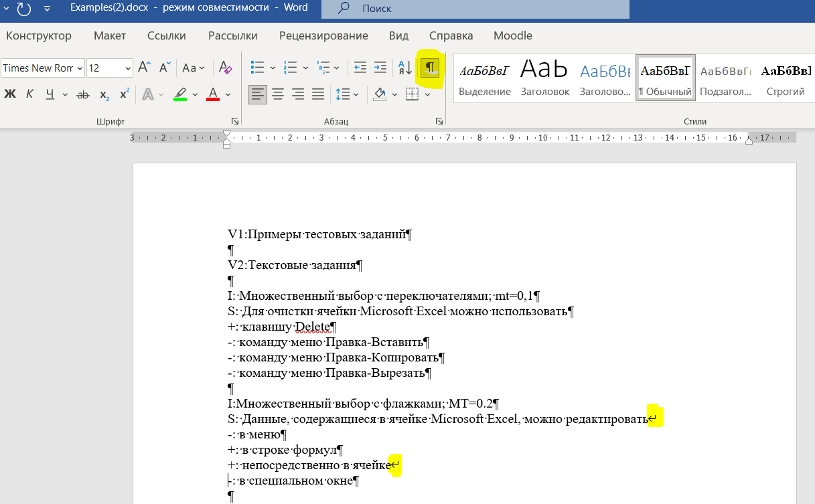
Task: Align paragraph text to the right
Action: pyautogui.click(x=298, y=94)
